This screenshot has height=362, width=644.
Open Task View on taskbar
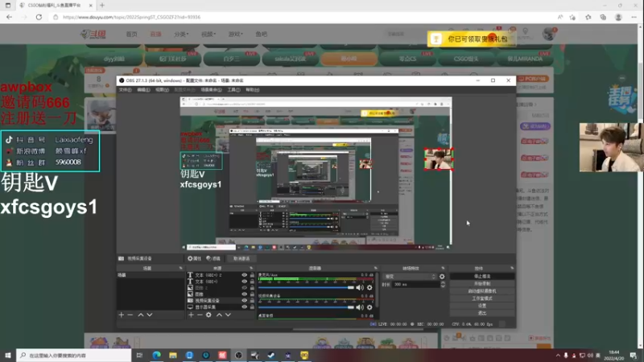coord(139,356)
